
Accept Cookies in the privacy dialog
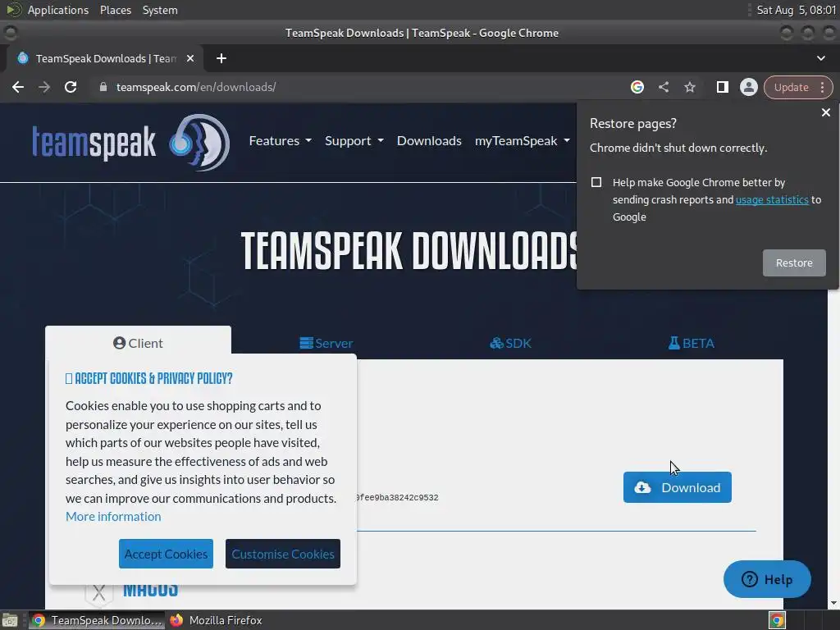point(166,554)
